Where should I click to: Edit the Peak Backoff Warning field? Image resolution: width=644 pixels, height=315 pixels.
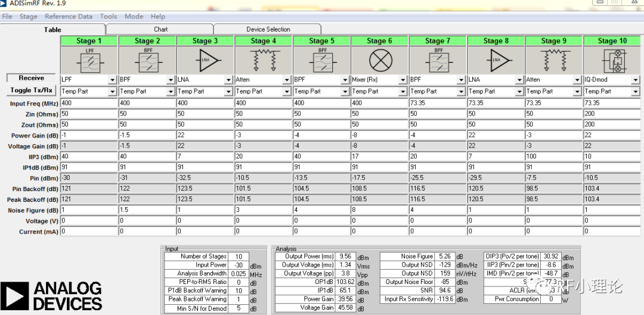238,300
